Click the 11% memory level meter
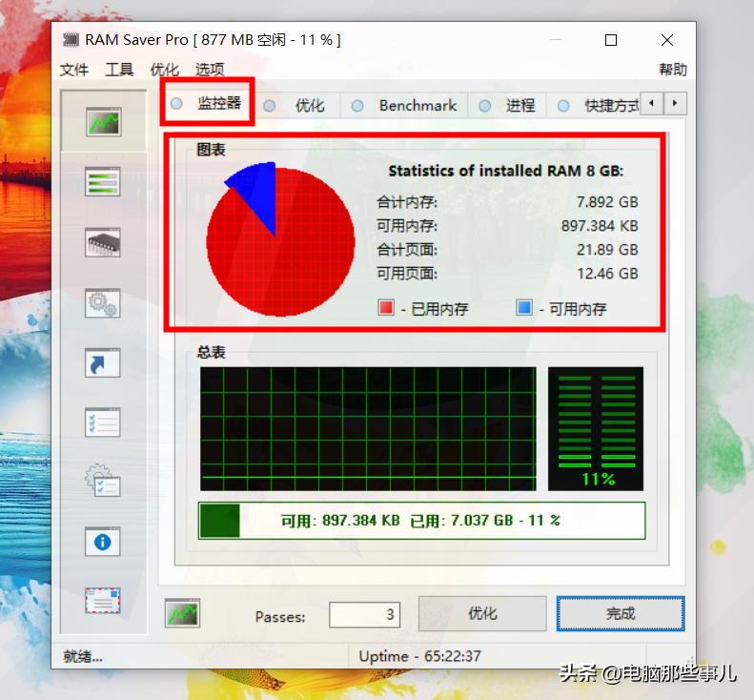754x700 pixels. (596, 428)
